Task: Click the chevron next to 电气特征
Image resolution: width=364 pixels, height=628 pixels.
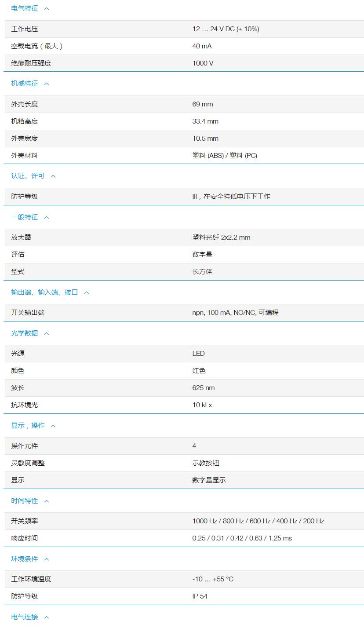Action: (46, 8)
